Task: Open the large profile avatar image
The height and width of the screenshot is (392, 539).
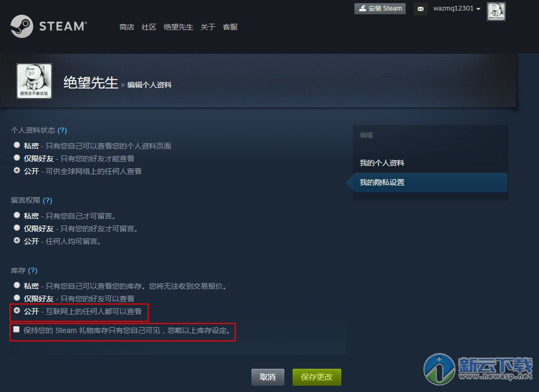Action: (34, 81)
